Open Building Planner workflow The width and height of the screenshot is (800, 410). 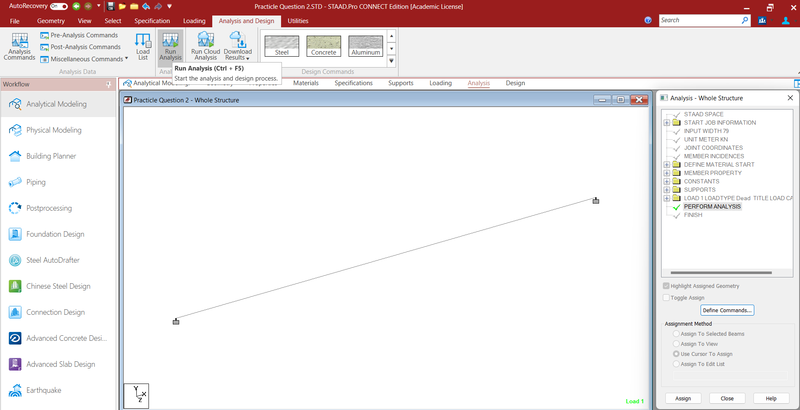[x=58, y=156]
